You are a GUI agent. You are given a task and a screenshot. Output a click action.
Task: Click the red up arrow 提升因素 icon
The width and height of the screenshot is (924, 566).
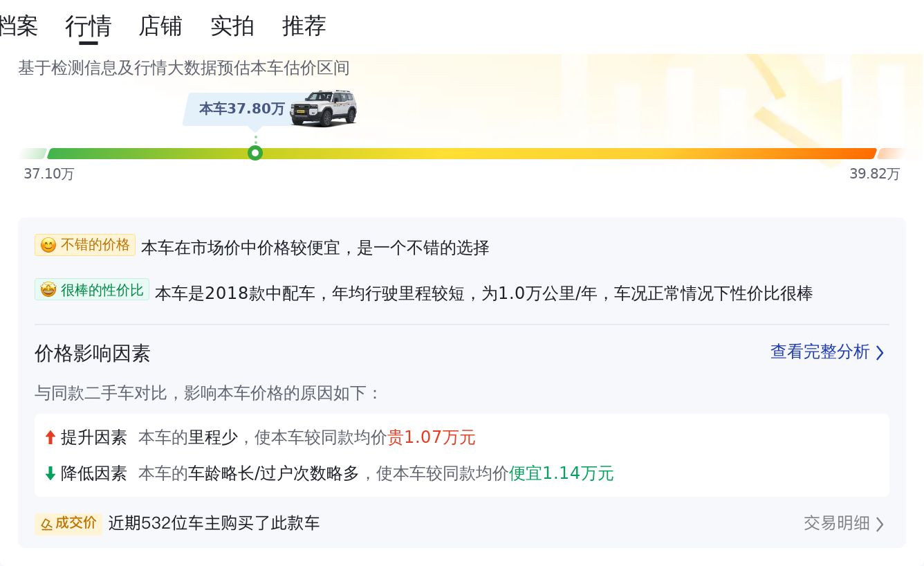(50, 437)
